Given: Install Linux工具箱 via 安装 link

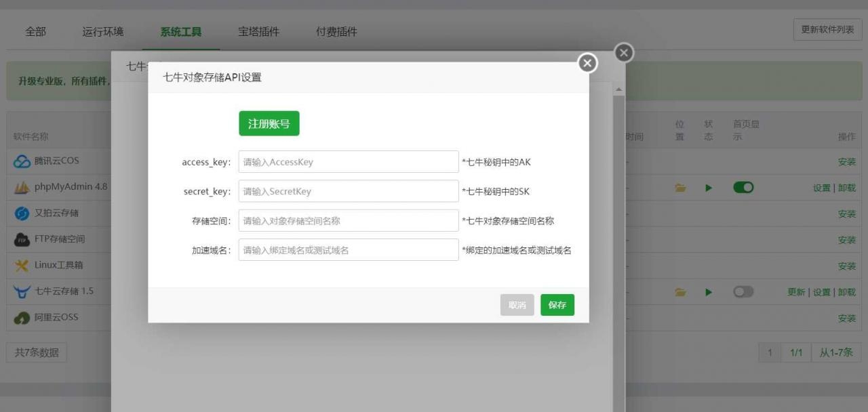Looking at the screenshot, I should click(x=847, y=266).
